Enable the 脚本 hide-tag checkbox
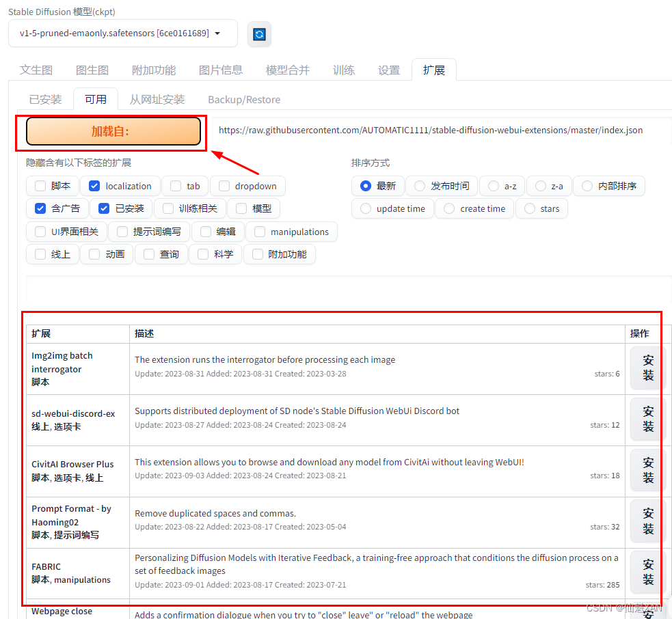Image resolution: width=672 pixels, height=619 pixels. [40, 185]
